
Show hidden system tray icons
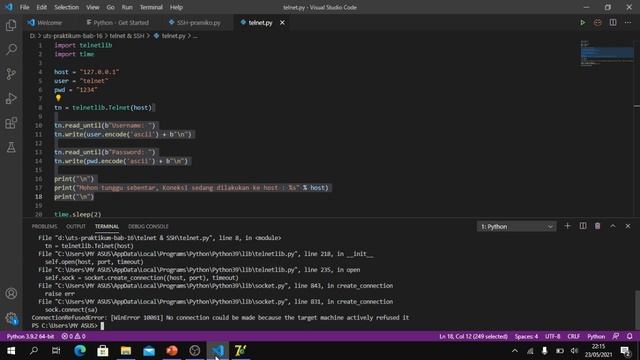(515, 351)
